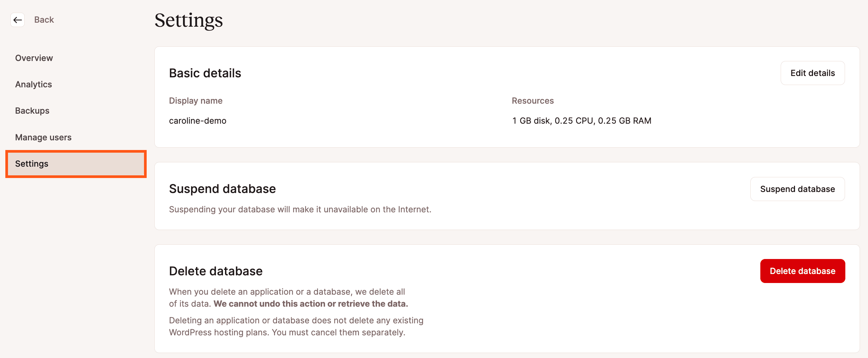Click the Display name label
Viewport: 868px width, 358px height.
tap(195, 100)
